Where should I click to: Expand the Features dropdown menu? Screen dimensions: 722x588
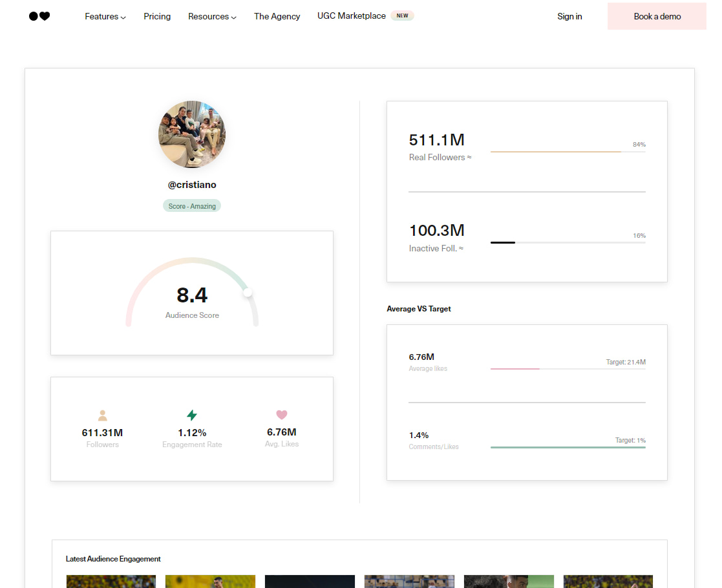(105, 17)
